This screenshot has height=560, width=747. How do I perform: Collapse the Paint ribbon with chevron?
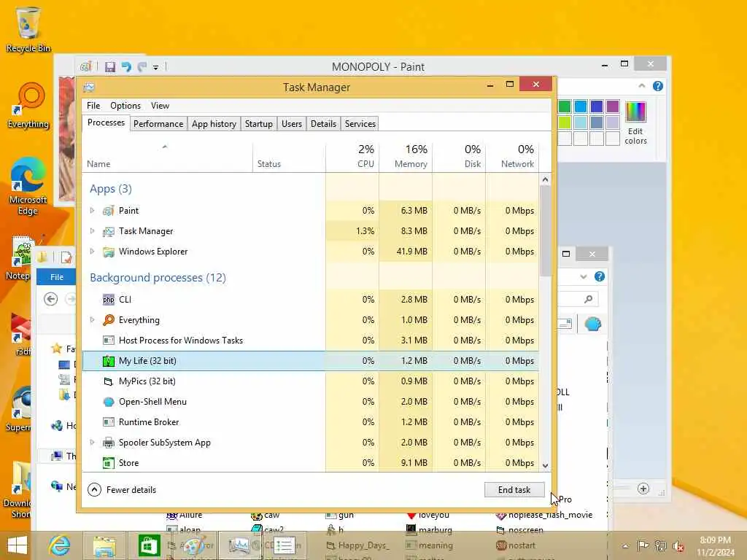(x=642, y=86)
